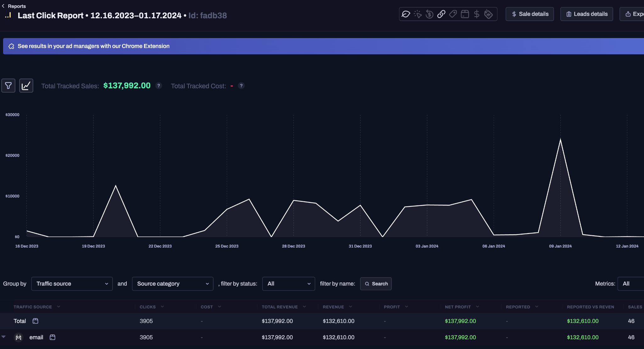This screenshot has width=644, height=349.
Task: Open the Source category dropdown
Action: click(x=173, y=284)
